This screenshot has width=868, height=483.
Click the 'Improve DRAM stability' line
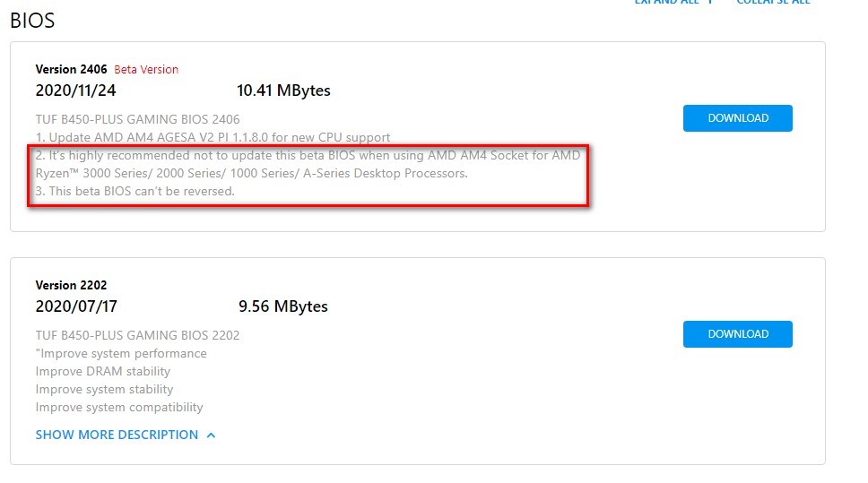(103, 371)
